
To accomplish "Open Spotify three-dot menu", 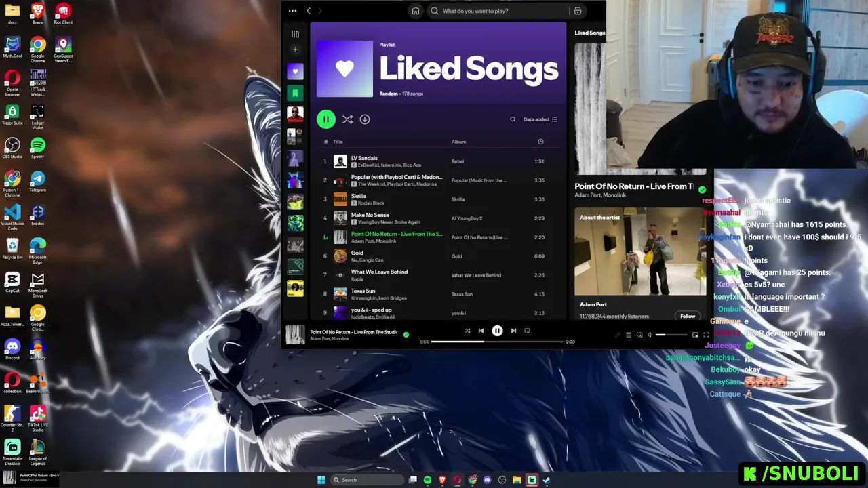I will [292, 11].
